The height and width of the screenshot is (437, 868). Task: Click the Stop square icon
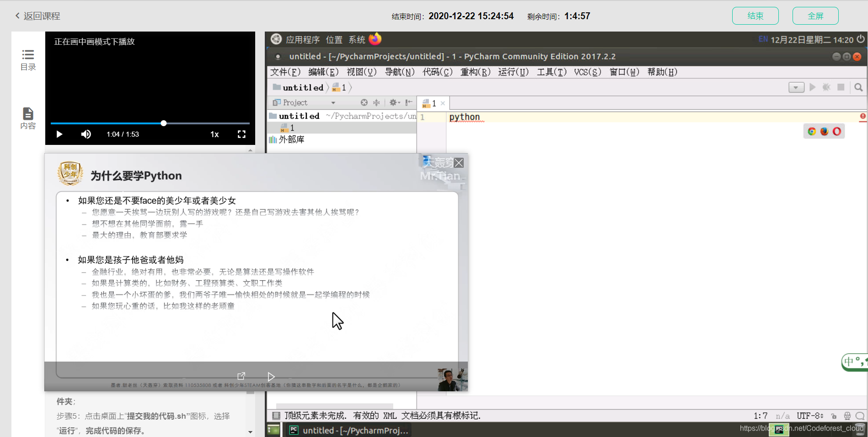point(841,87)
